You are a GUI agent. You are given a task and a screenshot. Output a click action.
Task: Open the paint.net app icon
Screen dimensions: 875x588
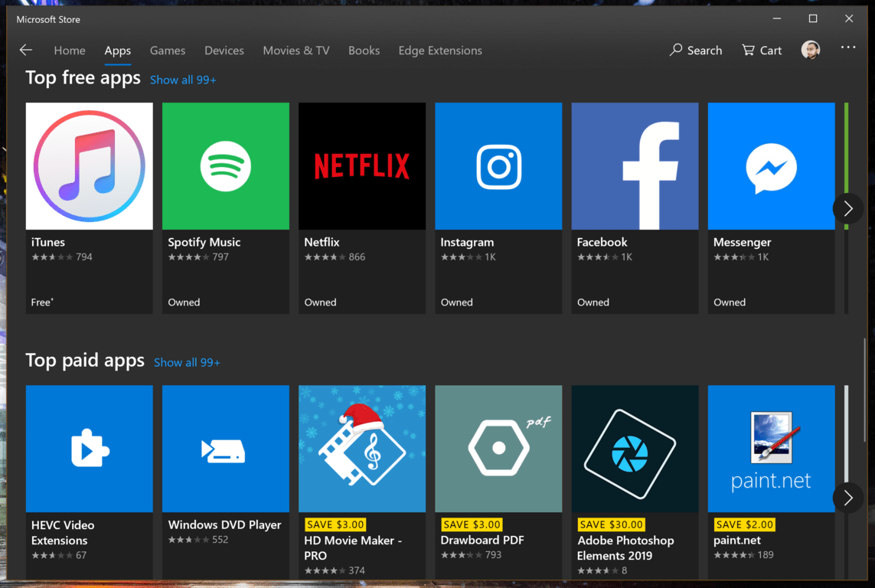[771, 449]
